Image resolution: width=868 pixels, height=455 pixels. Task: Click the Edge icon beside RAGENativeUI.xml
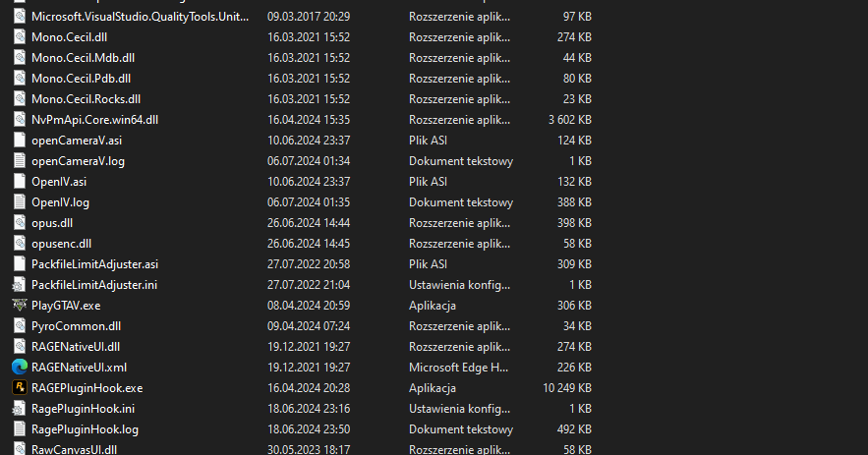19,367
